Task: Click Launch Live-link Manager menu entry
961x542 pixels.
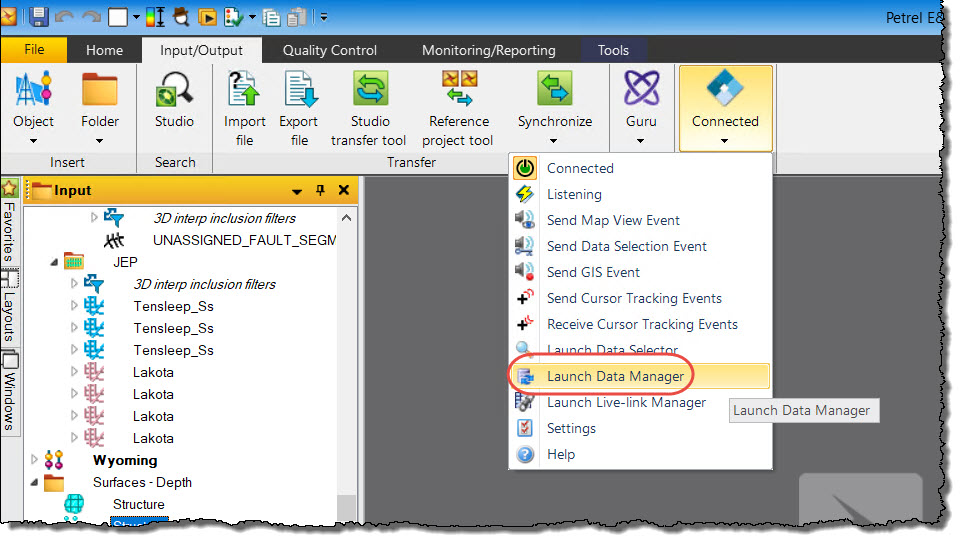Action: [640, 403]
